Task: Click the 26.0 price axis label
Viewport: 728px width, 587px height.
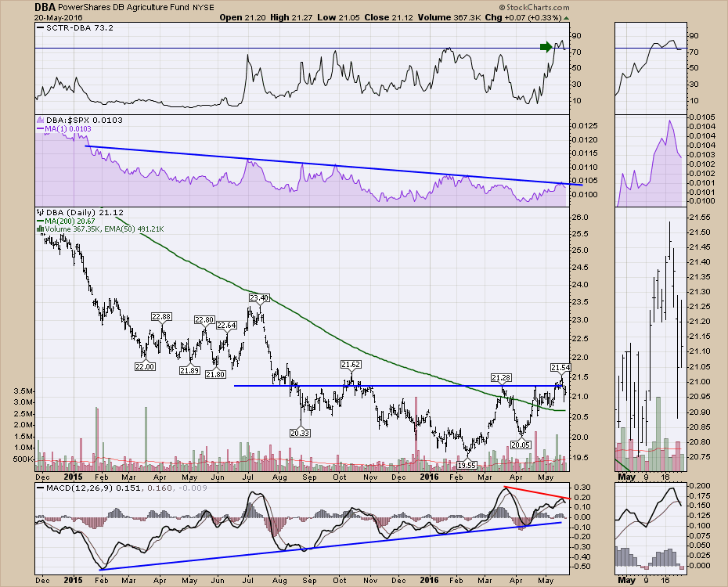Action: coord(581,217)
